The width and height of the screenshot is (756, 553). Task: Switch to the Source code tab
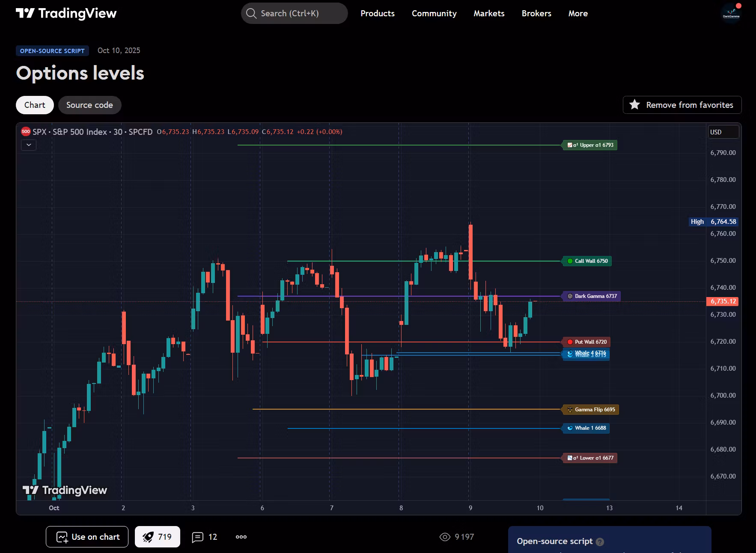tap(89, 105)
